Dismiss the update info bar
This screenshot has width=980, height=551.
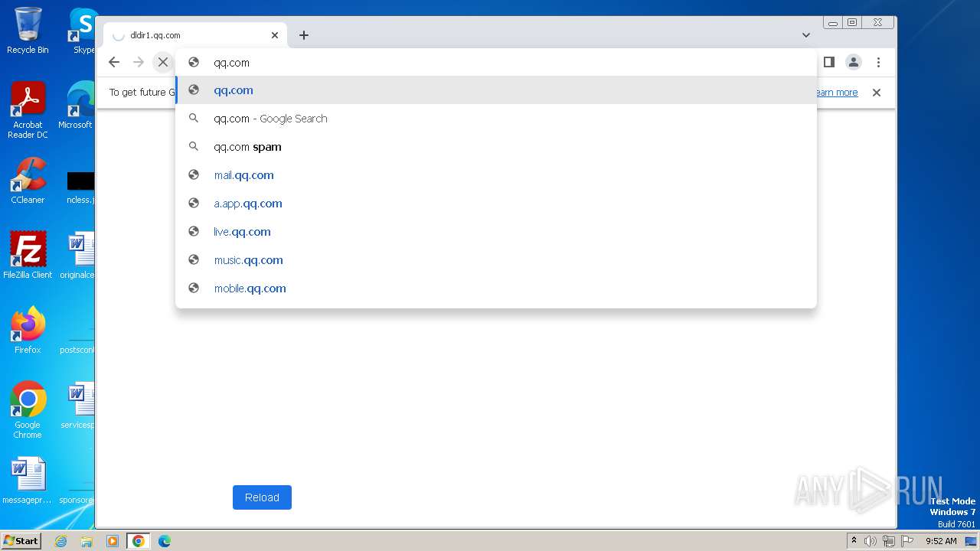point(877,93)
